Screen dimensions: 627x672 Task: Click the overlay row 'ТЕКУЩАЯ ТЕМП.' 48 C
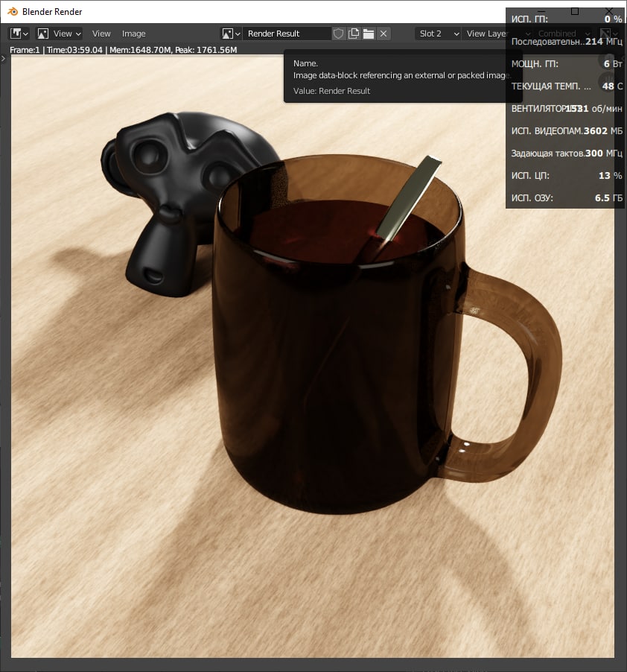(566, 86)
